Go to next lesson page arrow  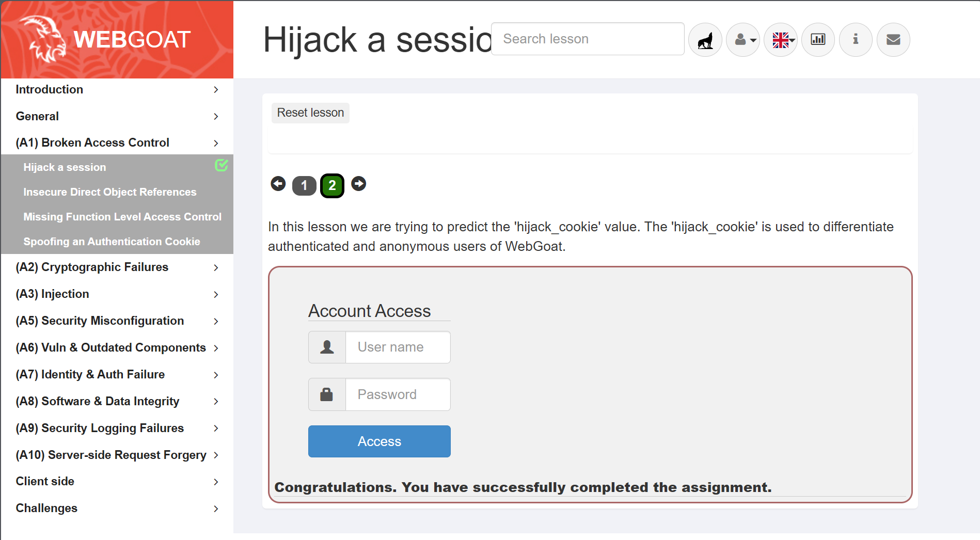click(359, 184)
